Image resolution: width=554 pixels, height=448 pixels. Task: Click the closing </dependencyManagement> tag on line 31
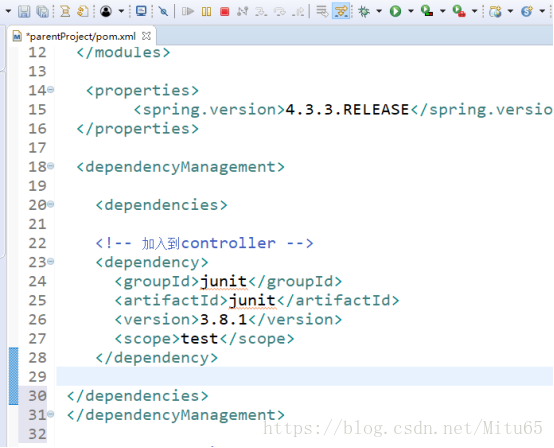click(176, 415)
